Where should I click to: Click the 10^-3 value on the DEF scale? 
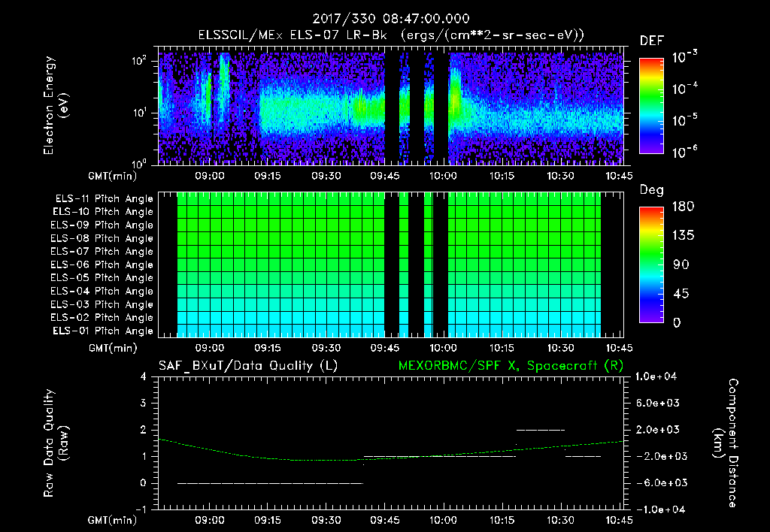(684, 56)
